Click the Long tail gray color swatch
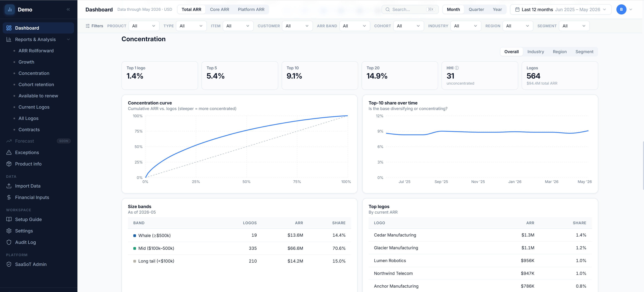 tap(134, 261)
